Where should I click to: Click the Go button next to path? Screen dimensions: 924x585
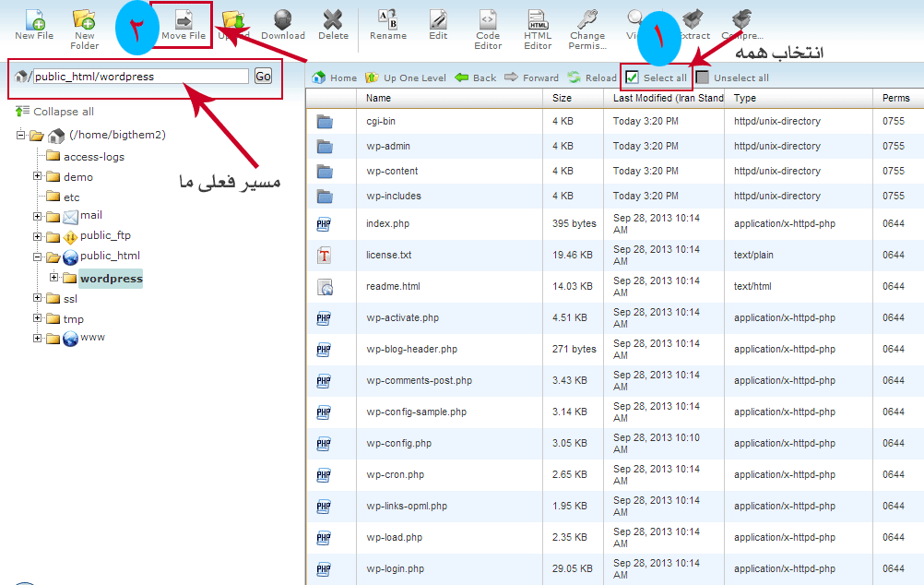[x=263, y=76]
